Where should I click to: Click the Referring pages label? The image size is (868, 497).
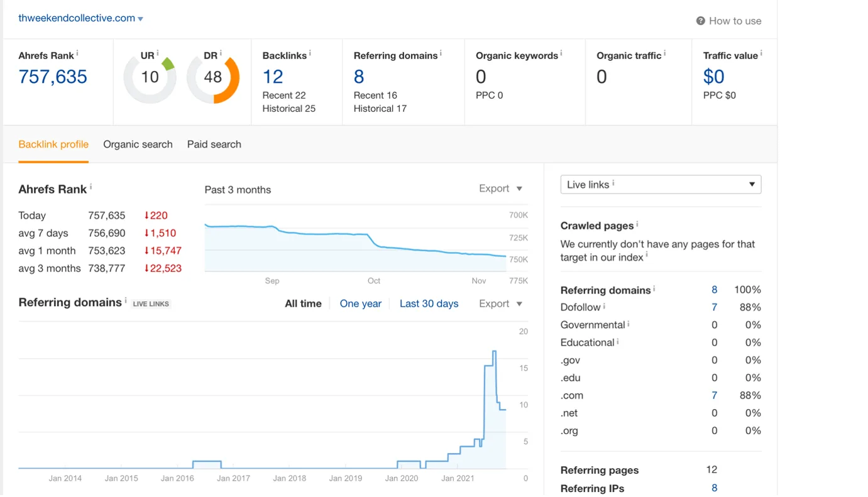(600, 471)
